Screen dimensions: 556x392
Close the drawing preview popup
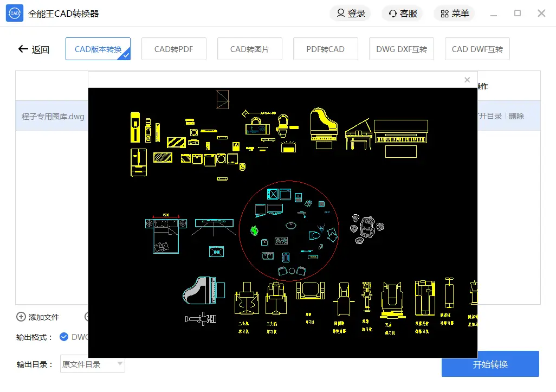(x=467, y=80)
